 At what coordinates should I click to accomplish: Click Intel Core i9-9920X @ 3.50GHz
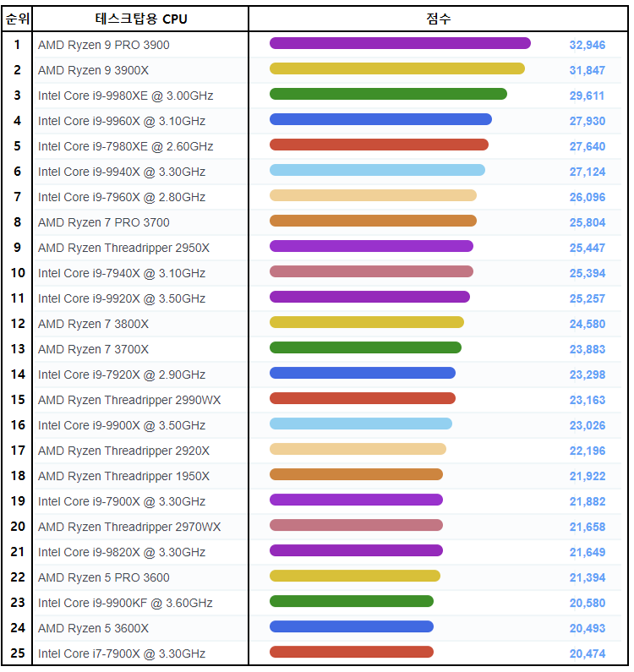[122, 298]
